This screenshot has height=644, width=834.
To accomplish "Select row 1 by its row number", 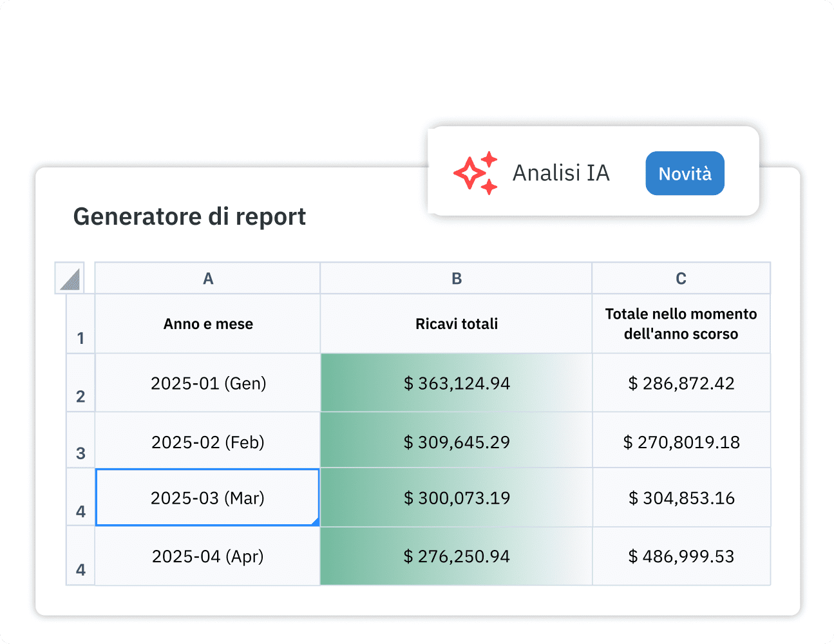I will tap(80, 337).
